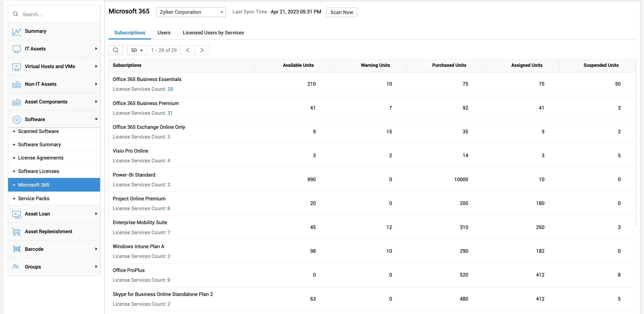The image size is (644, 314).
Task: Go to previous page arrow
Action: (x=188, y=50)
